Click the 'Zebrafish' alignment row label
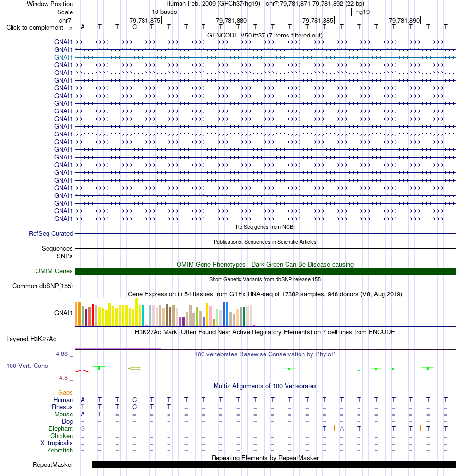456x476 pixels. pos(60,450)
